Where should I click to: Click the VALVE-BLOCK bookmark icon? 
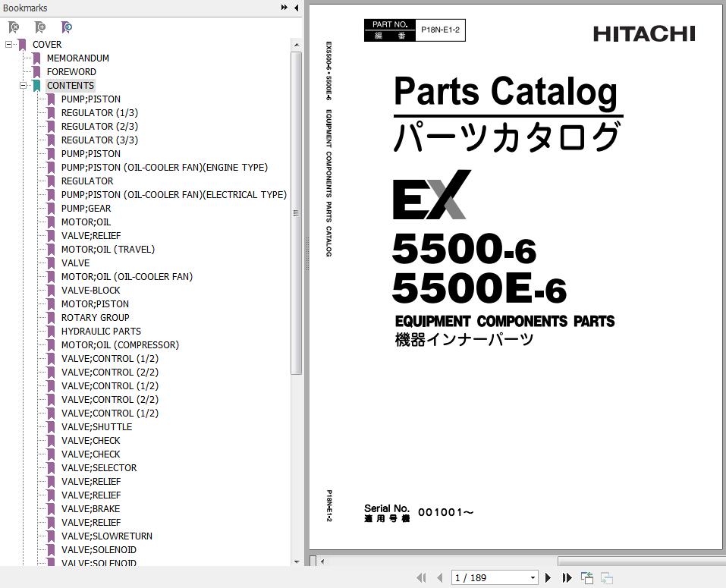(51, 291)
